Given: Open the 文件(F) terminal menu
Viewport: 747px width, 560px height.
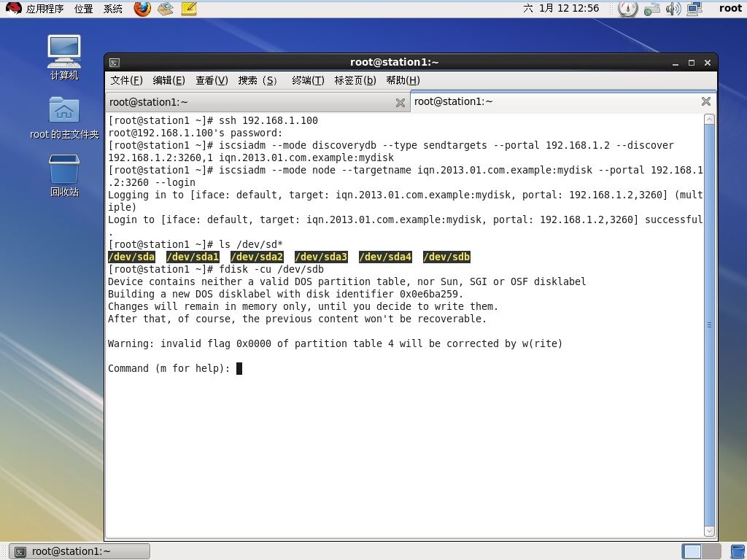Looking at the screenshot, I should point(126,80).
